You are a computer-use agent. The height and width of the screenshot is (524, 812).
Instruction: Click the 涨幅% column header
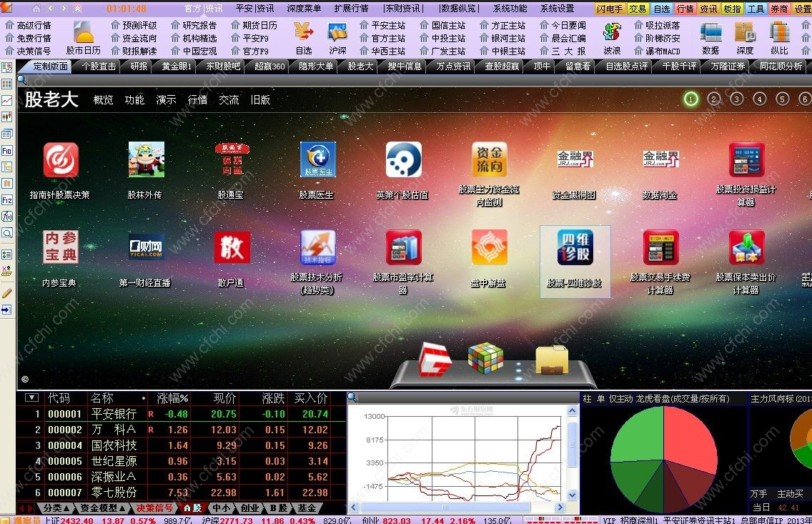click(x=172, y=398)
